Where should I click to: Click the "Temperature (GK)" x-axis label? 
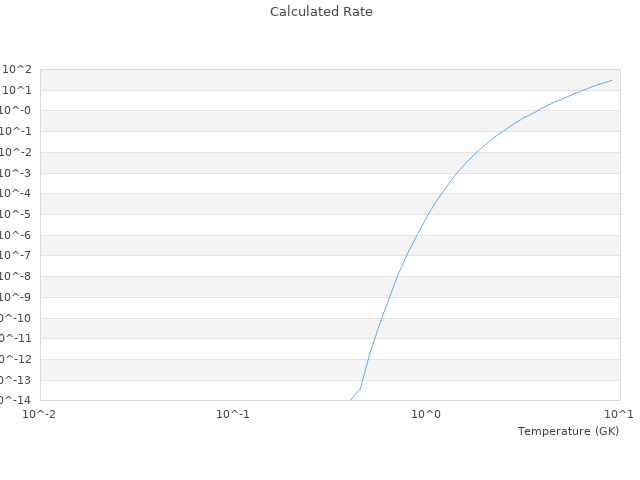click(x=568, y=431)
